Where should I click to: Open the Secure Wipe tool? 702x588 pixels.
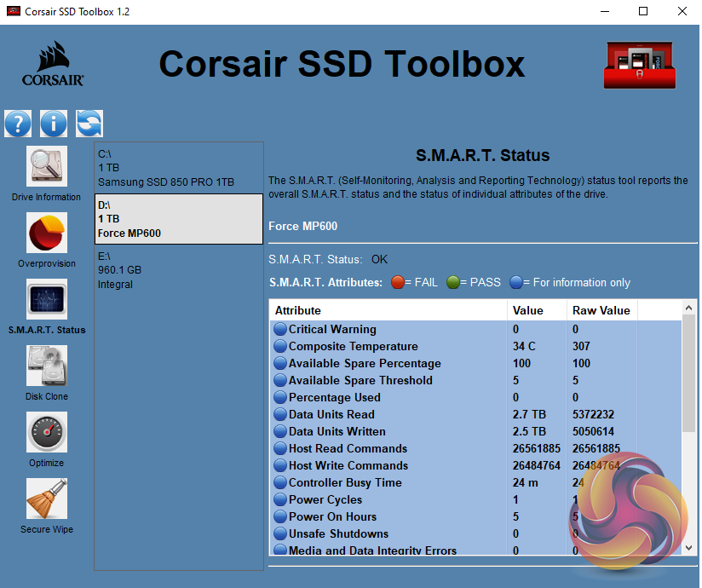click(x=47, y=499)
